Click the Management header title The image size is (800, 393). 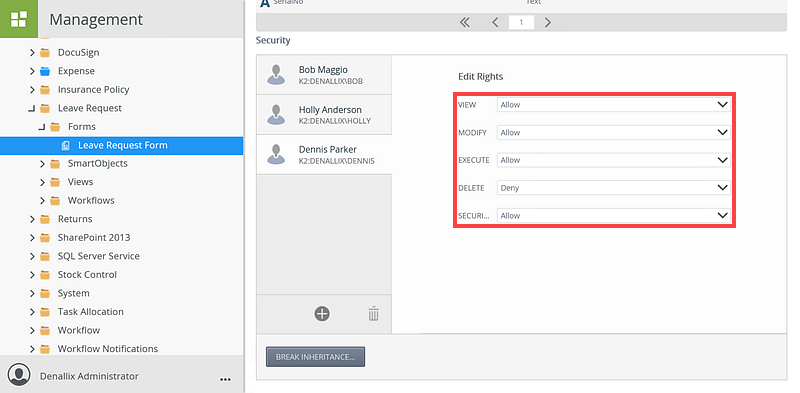(96, 19)
